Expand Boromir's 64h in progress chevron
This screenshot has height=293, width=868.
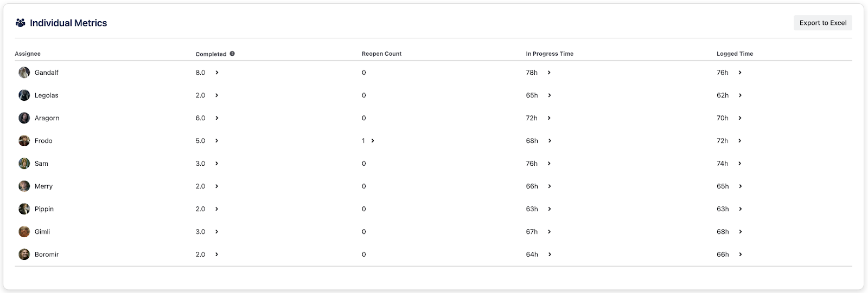tap(549, 255)
